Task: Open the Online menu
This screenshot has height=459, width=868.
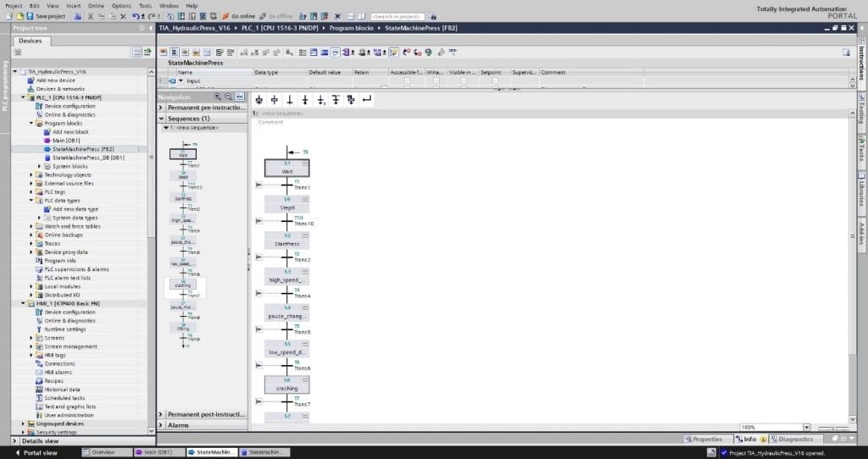Action: tap(96, 6)
